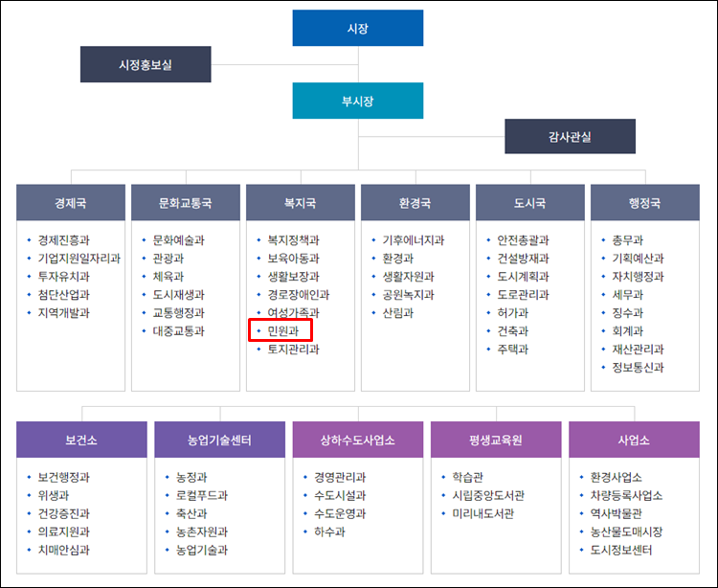The image size is (718, 588).
Task: Click 총무과 link
Action: coord(628,240)
